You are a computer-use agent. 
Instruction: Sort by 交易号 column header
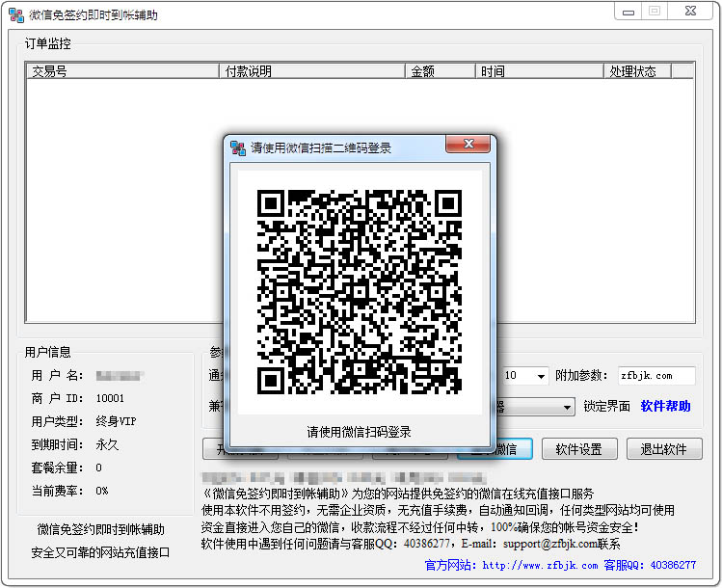click(122, 71)
